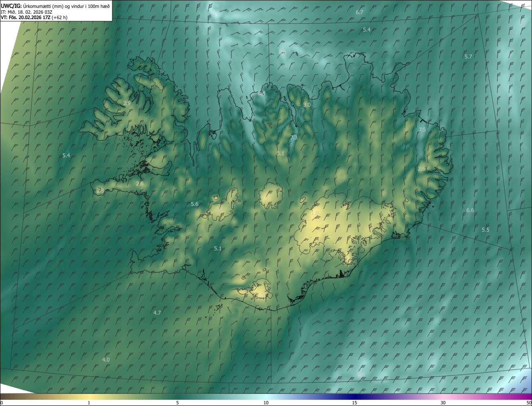The height and width of the screenshot is (406, 532).
Task: Click the '50' tick label on the color scale
Action: (528, 403)
